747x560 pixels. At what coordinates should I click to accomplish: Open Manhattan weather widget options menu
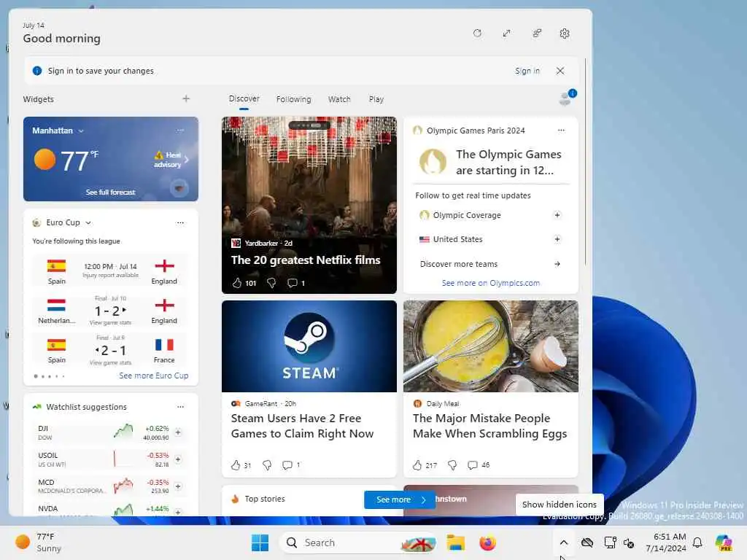coord(180,131)
